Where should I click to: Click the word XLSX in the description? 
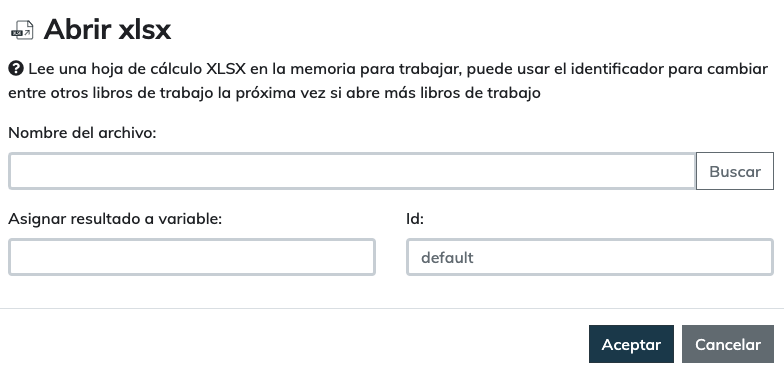click(226, 68)
